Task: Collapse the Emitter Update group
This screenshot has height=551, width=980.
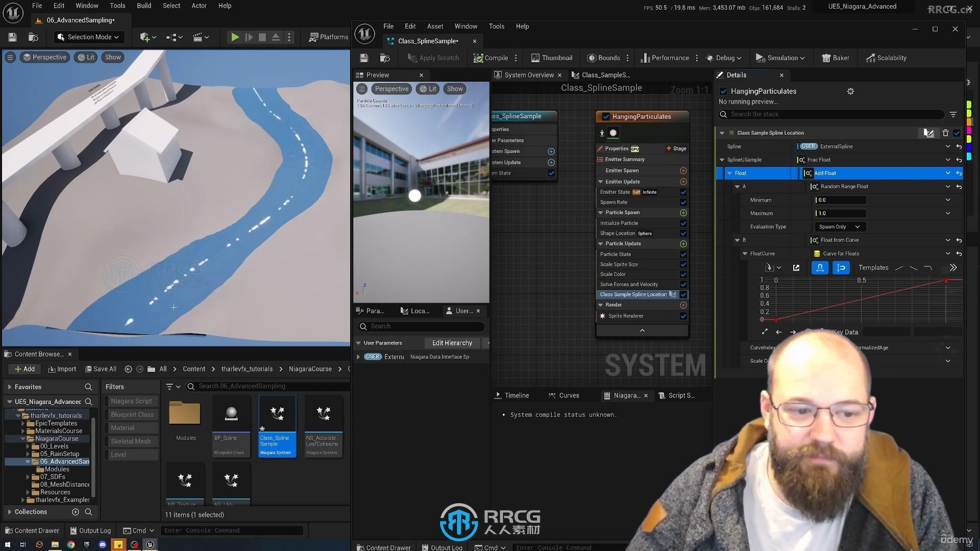Action: click(601, 182)
